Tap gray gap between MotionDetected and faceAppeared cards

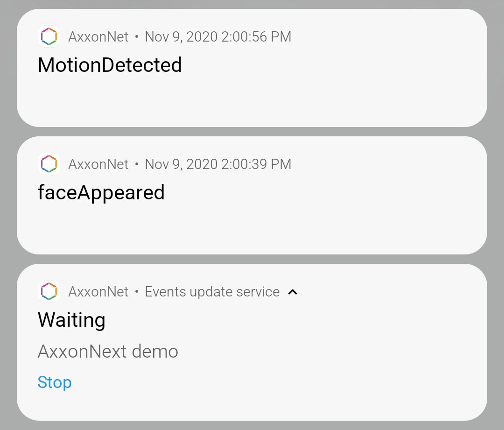pos(252,132)
